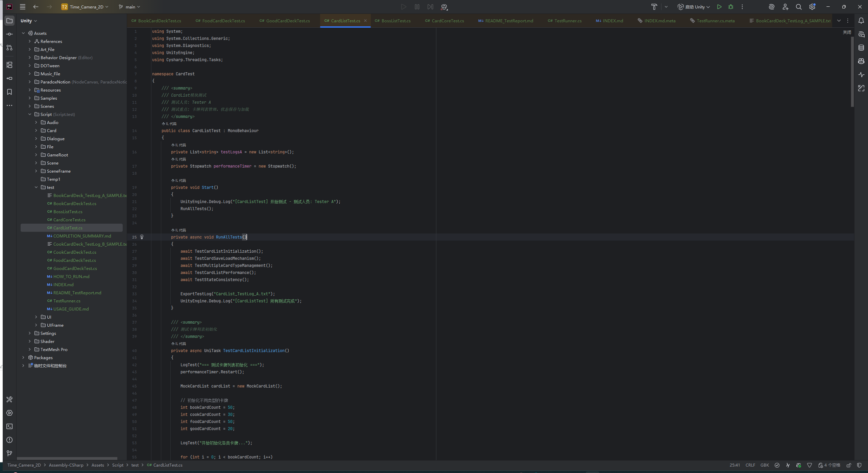The width and height of the screenshot is (868, 473).
Task: Toggle read-only lock icon in status bar
Action: (848, 465)
